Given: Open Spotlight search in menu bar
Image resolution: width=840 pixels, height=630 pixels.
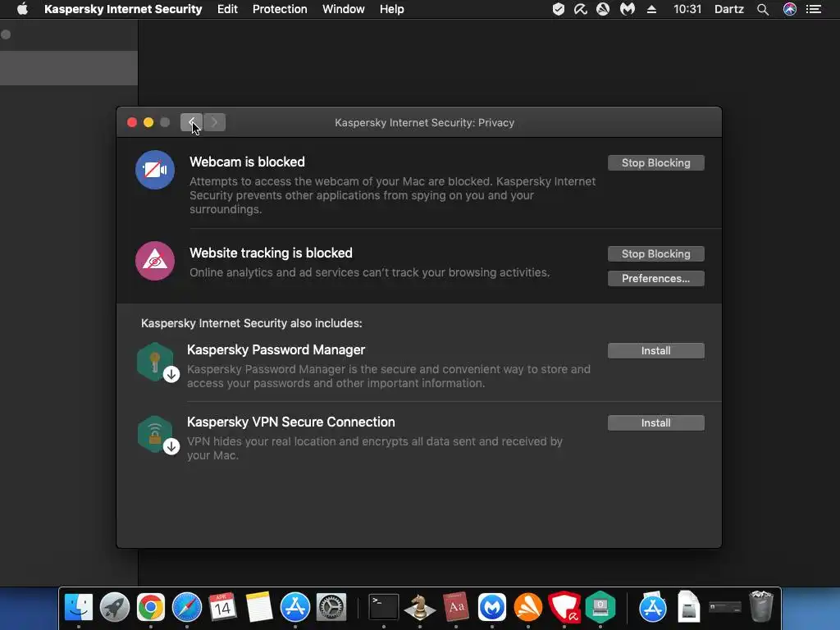Looking at the screenshot, I should click(763, 9).
